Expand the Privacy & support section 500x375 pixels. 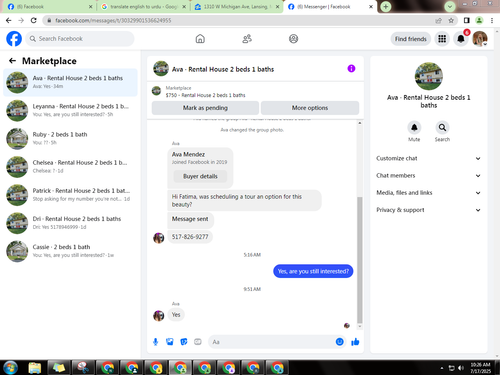[428, 210]
